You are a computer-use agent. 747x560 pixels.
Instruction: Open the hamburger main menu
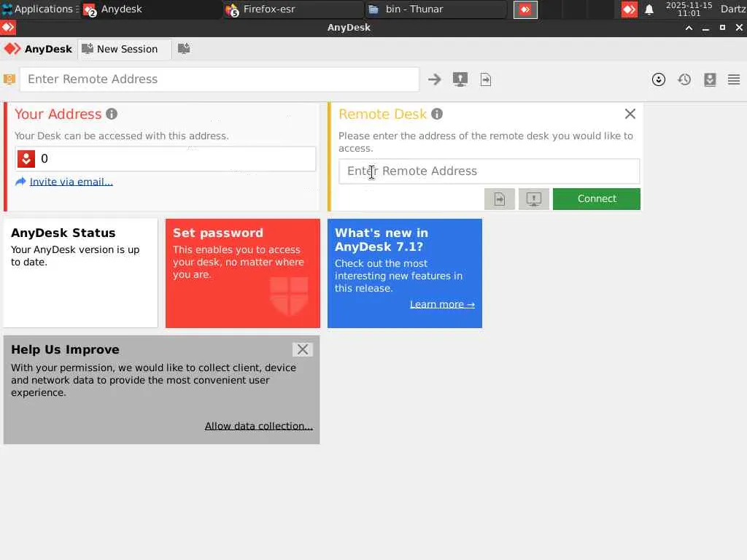[734, 79]
